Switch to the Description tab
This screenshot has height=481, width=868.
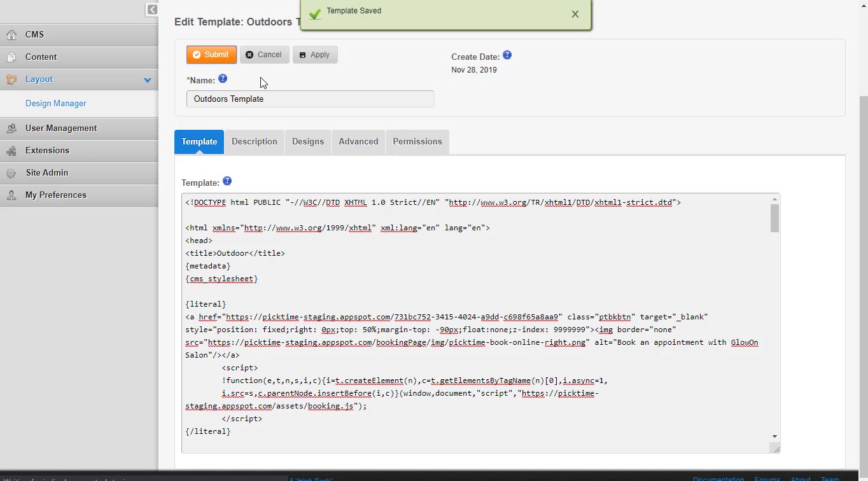pos(254,142)
